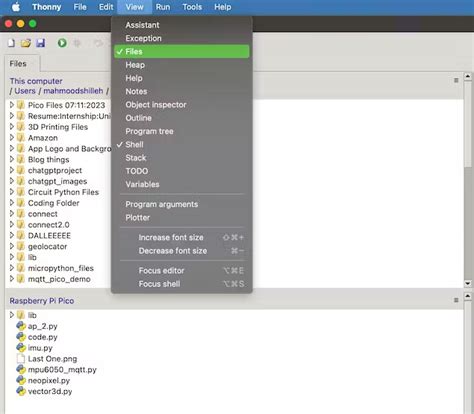Select the neopixel.py file icon

point(21,380)
